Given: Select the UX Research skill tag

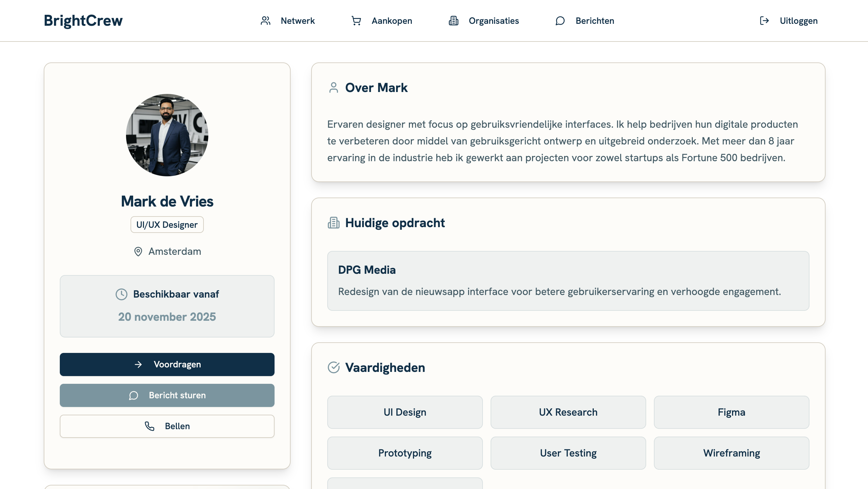Looking at the screenshot, I should pyautogui.click(x=568, y=412).
